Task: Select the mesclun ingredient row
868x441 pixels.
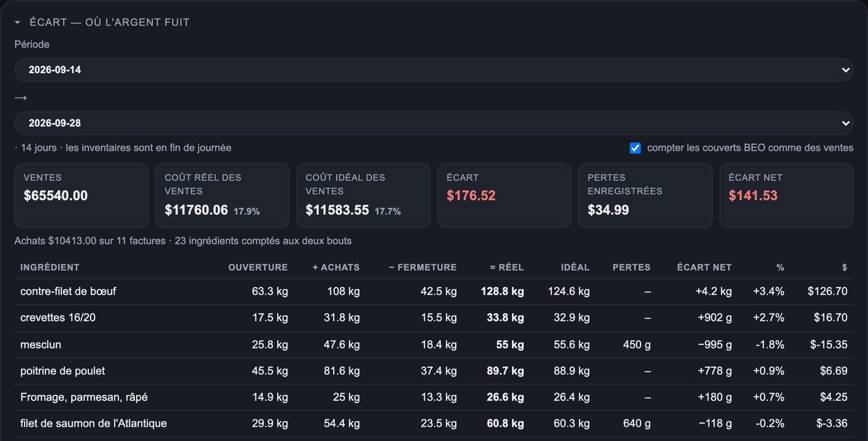Action: point(434,344)
